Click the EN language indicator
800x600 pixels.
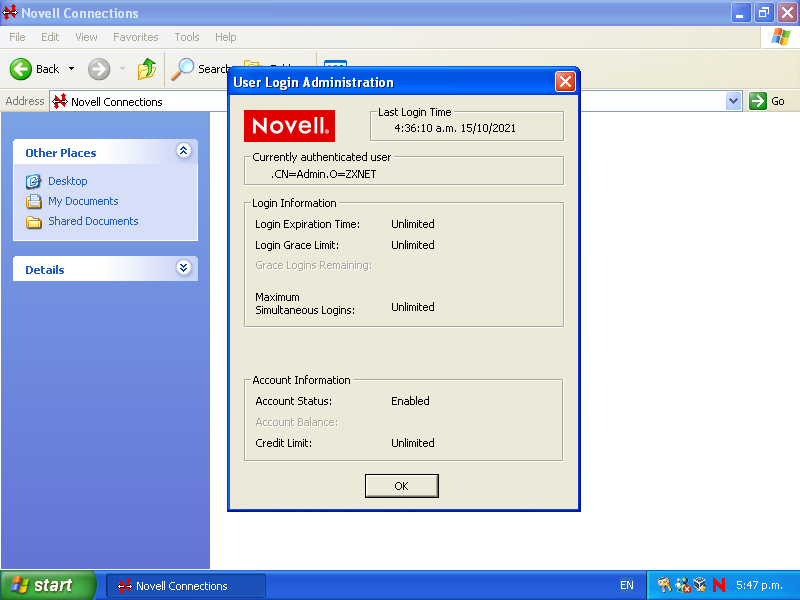coord(627,585)
